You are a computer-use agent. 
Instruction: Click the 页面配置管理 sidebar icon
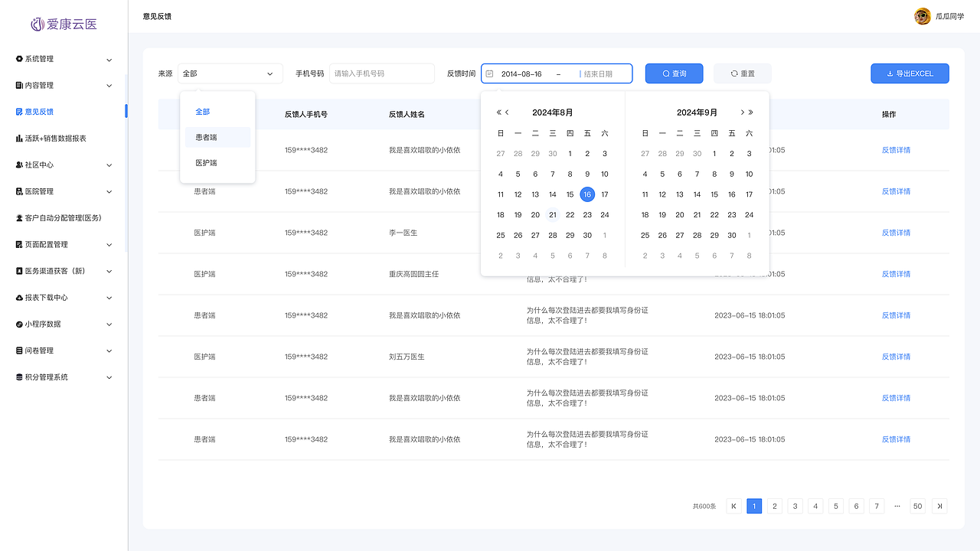(x=19, y=245)
